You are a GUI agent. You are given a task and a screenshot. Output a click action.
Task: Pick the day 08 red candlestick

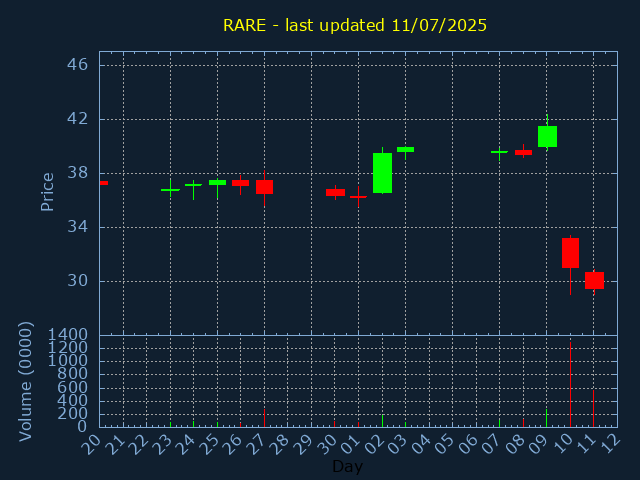[523, 152]
